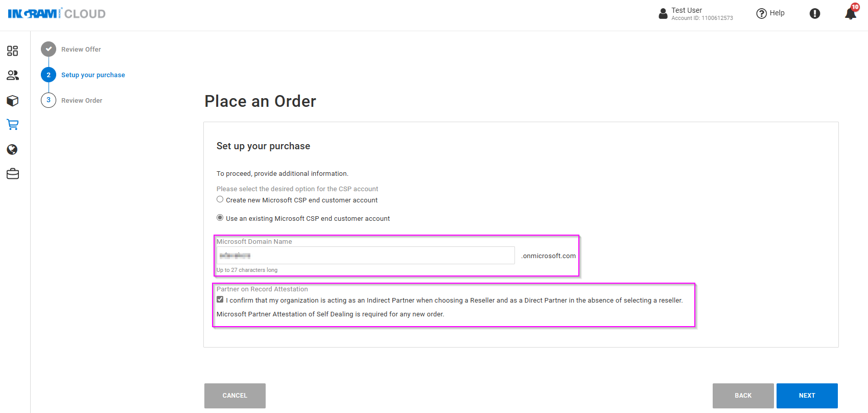
Task: Click the Help link text
Action: (777, 13)
